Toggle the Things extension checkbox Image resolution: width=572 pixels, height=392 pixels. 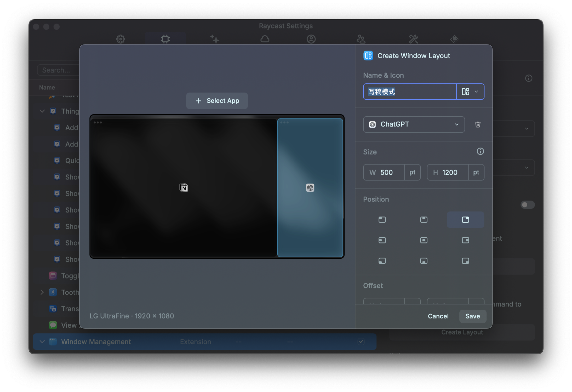pos(53,111)
